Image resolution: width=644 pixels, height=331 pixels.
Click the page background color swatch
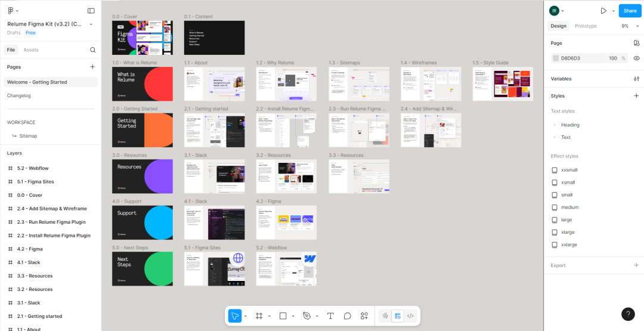pos(556,58)
